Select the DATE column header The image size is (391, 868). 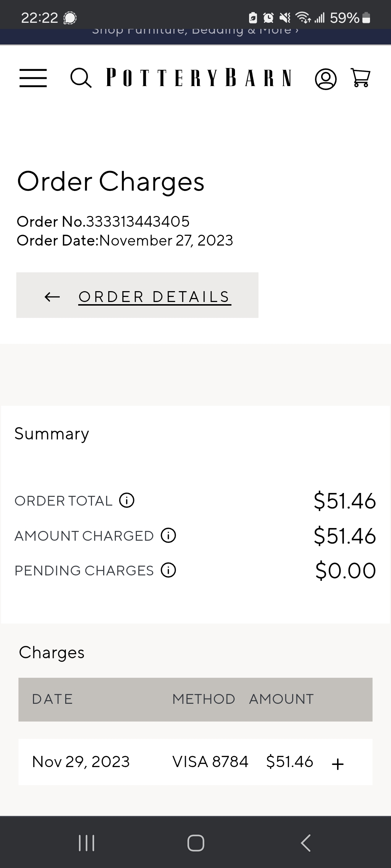click(x=52, y=699)
